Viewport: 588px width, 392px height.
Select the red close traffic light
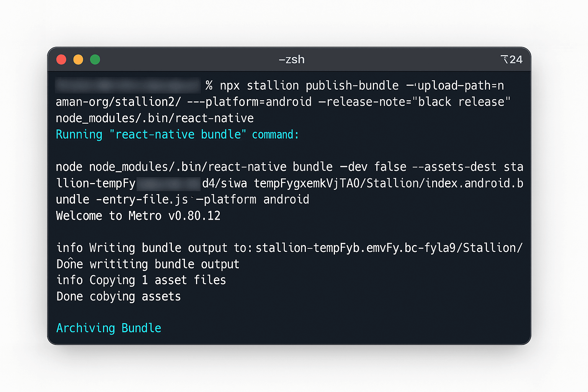(61, 59)
